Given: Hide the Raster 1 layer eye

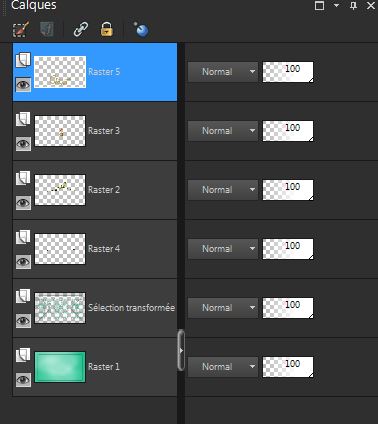Looking at the screenshot, I should click(x=23, y=380).
